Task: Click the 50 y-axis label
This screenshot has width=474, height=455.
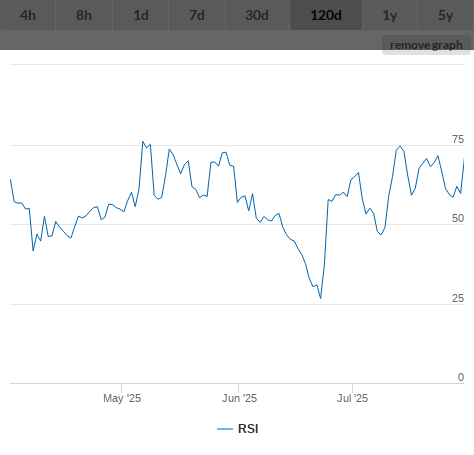Action: pyautogui.click(x=458, y=218)
